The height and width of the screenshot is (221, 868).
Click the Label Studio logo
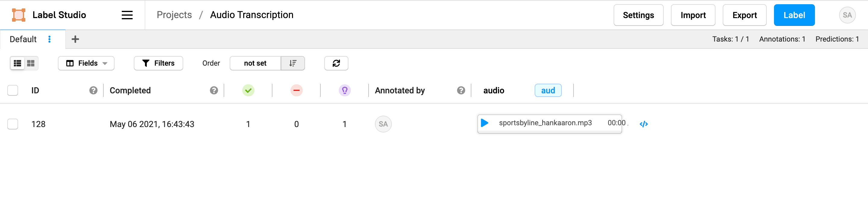click(18, 15)
